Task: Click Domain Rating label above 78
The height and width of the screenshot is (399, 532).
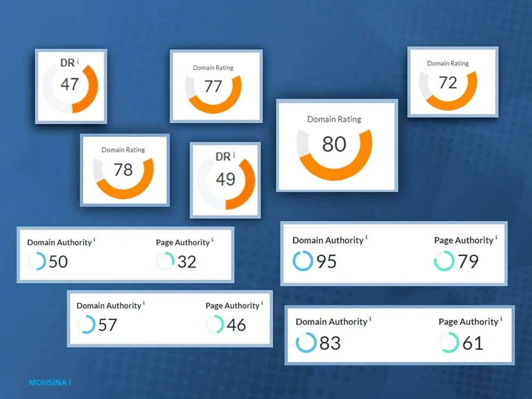Action: coord(123,149)
